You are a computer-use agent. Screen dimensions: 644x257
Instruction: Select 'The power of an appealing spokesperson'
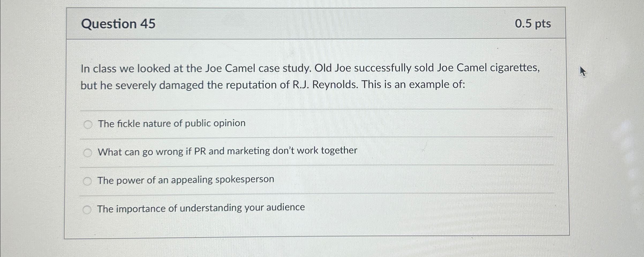click(x=88, y=181)
